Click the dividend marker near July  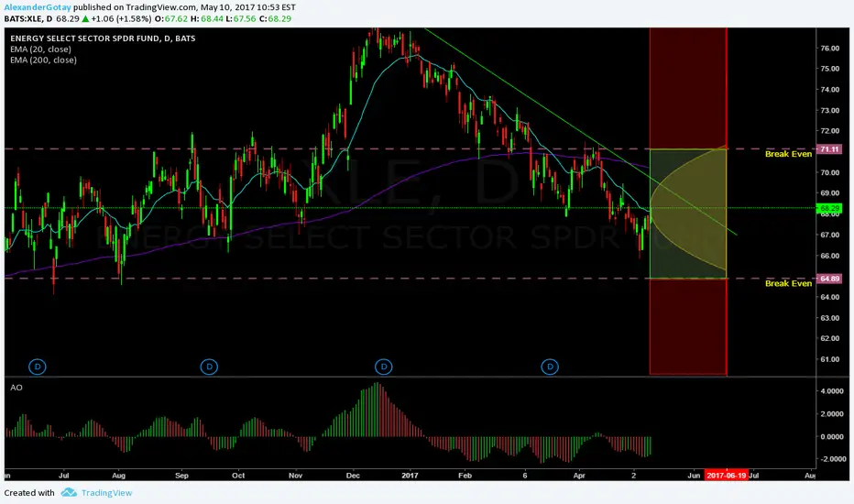point(38,367)
